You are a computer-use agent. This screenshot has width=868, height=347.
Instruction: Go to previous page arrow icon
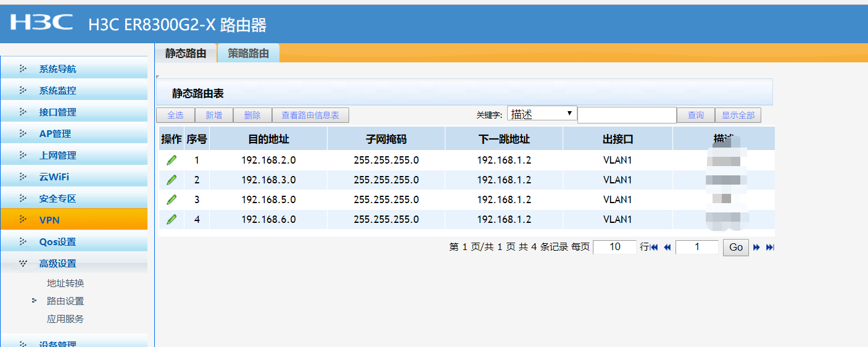click(667, 247)
